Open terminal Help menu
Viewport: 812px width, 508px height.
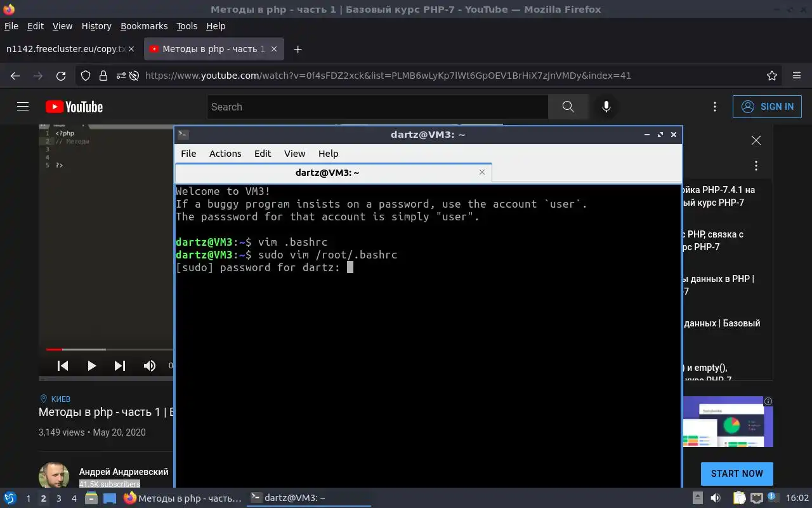tap(328, 154)
